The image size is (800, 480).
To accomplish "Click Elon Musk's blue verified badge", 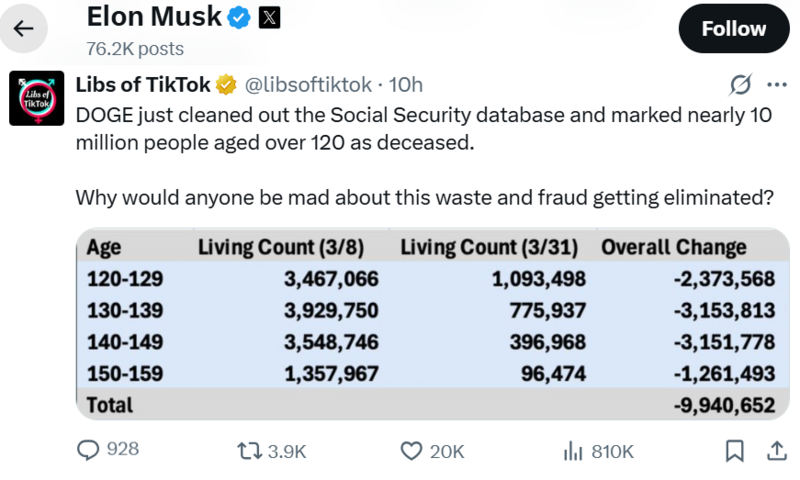I will [239, 16].
